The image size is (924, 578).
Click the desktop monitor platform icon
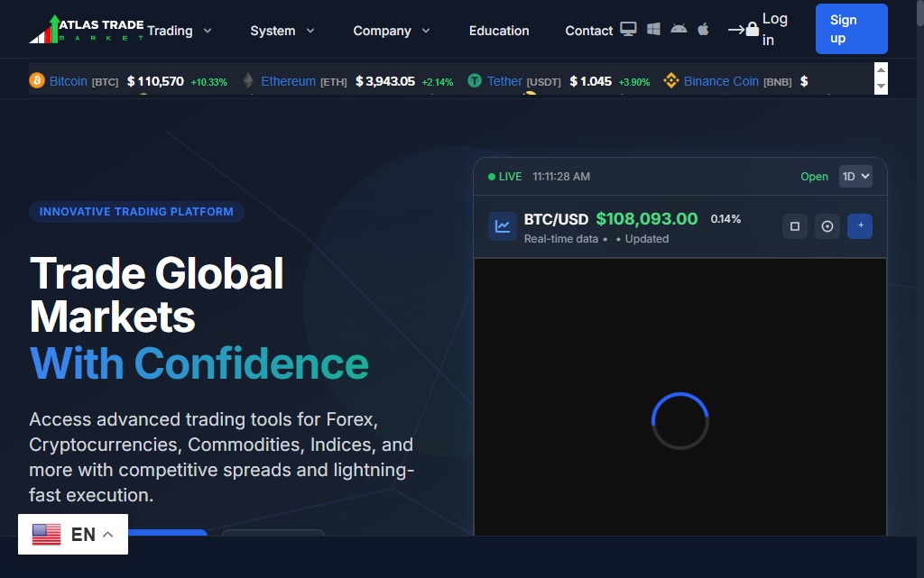tap(628, 29)
